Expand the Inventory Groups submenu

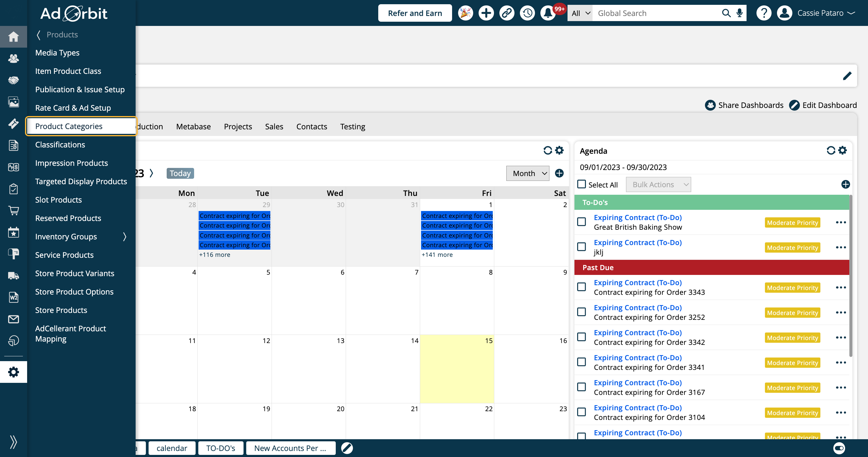[x=125, y=237]
